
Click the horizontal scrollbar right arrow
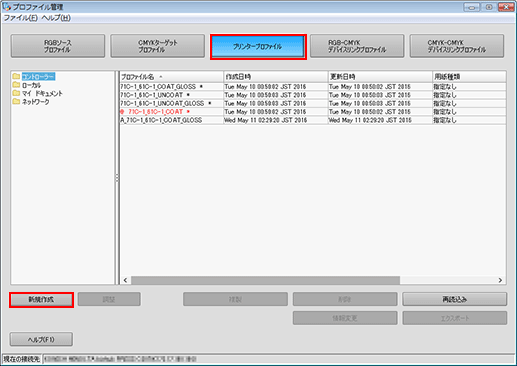coord(500,280)
